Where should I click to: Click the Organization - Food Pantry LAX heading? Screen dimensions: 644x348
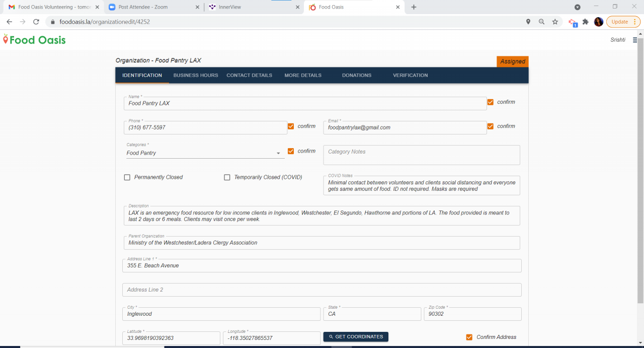click(158, 60)
